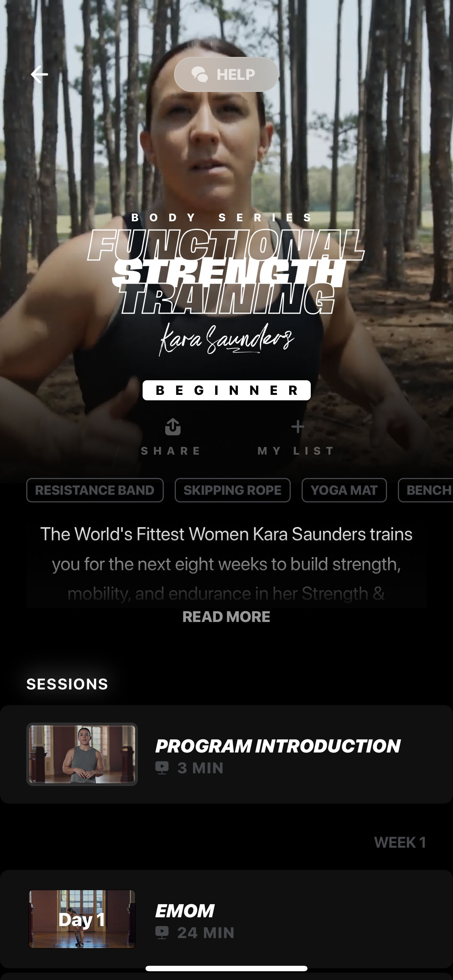Select the Resistance Band equipment tag
Viewport: 453px width, 980px height.
pyautogui.click(x=95, y=490)
